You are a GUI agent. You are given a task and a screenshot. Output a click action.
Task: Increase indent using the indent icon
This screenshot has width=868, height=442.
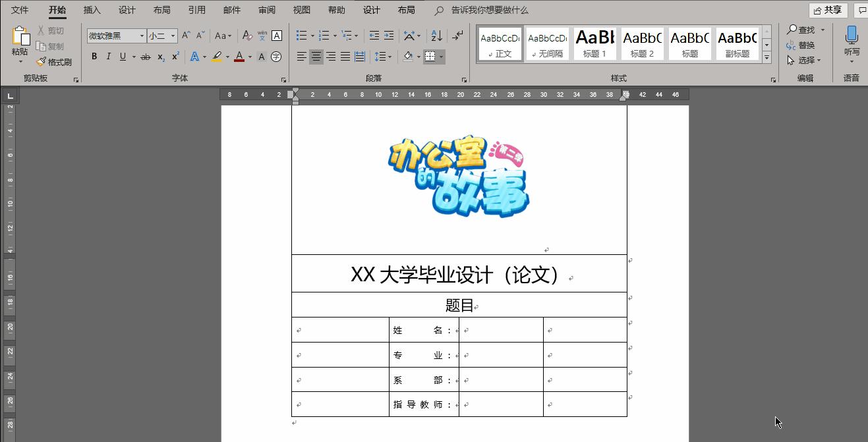[x=389, y=36]
